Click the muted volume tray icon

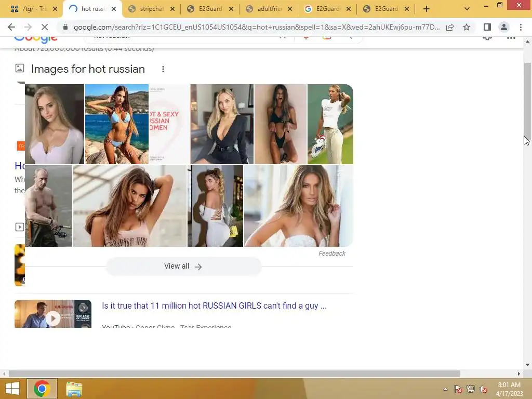(x=483, y=389)
